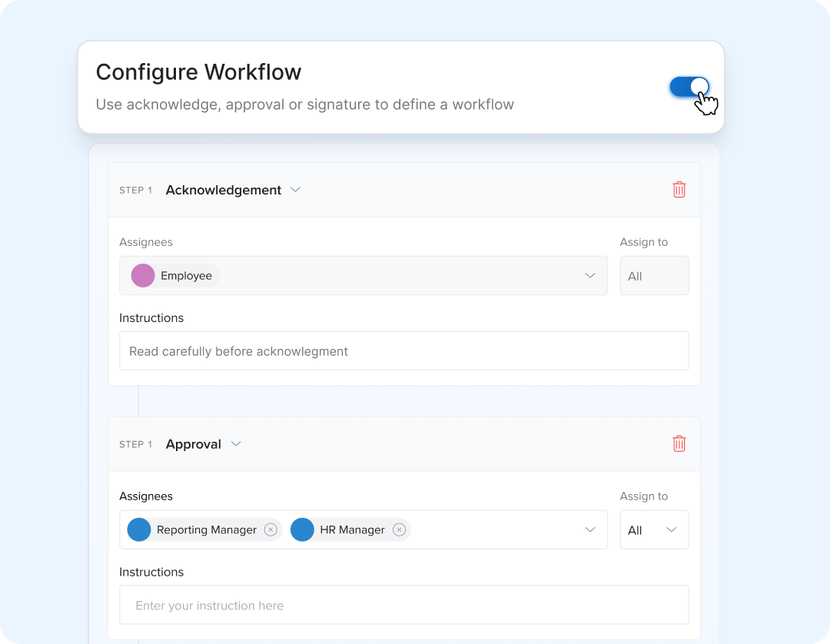
Task: Click the blue Reporting Manager avatar
Action: pos(139,529)
